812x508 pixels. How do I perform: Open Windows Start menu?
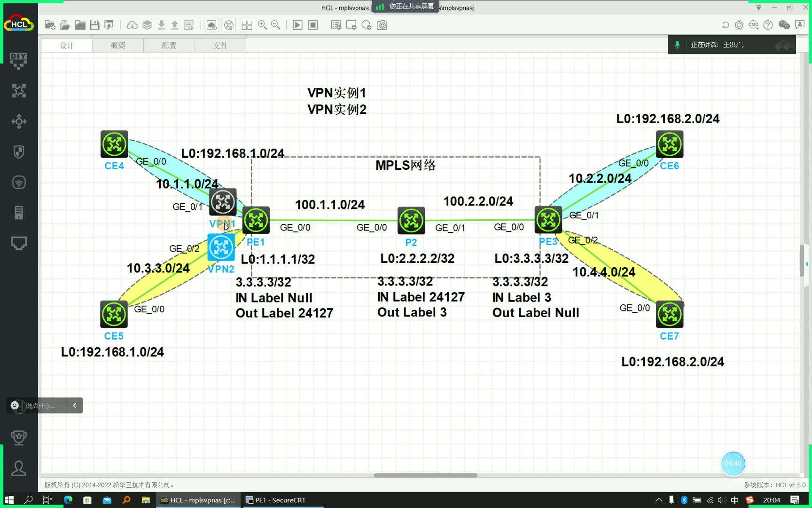click(9, 500)
